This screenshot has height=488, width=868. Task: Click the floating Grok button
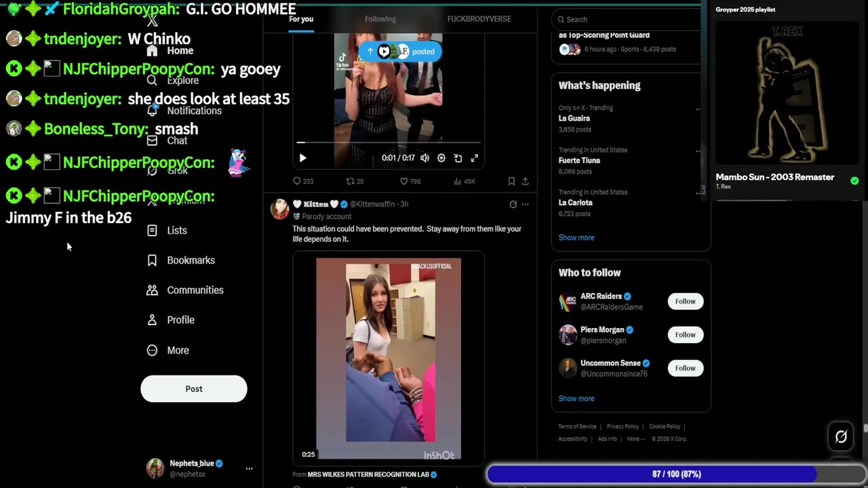[841, 437]
